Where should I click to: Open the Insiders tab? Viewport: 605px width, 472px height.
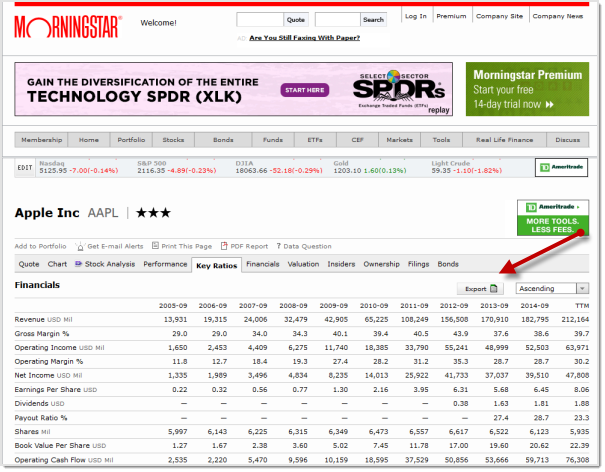341,264
